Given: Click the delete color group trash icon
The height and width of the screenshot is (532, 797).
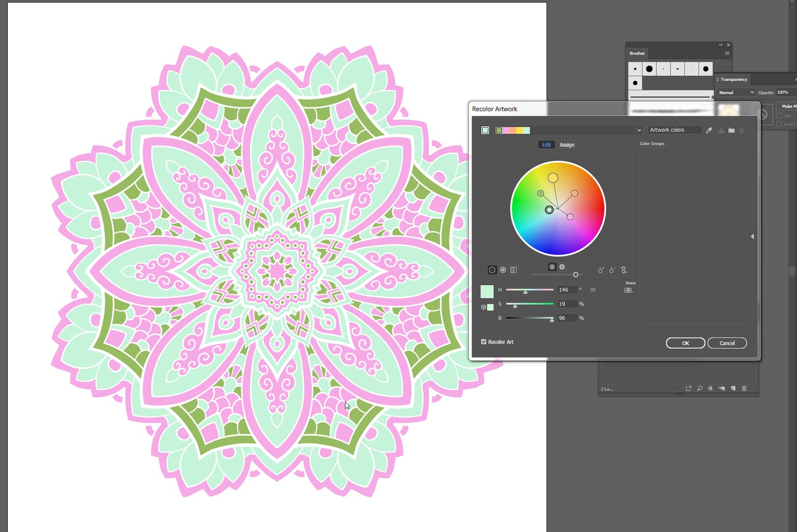Looking at the screenshot, I should (x=741, y=130).
